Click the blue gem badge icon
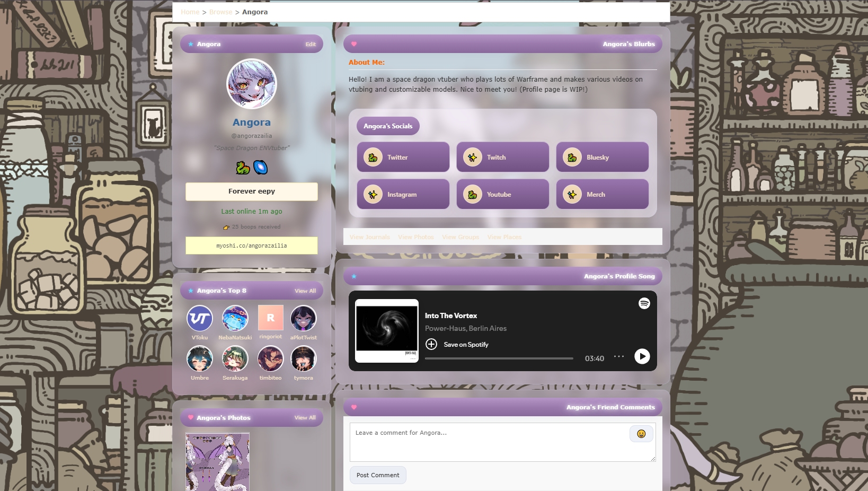The image size is (868, 491). point(260,168)
